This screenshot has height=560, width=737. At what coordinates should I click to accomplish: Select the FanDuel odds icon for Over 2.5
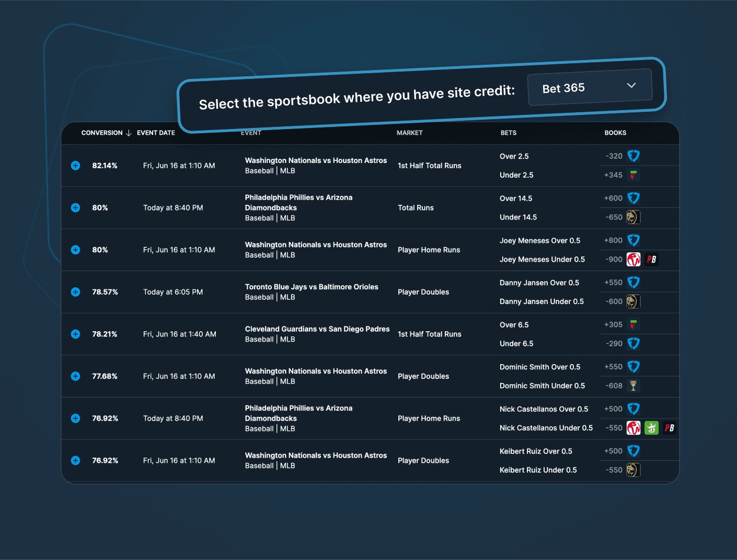point(634,156)
